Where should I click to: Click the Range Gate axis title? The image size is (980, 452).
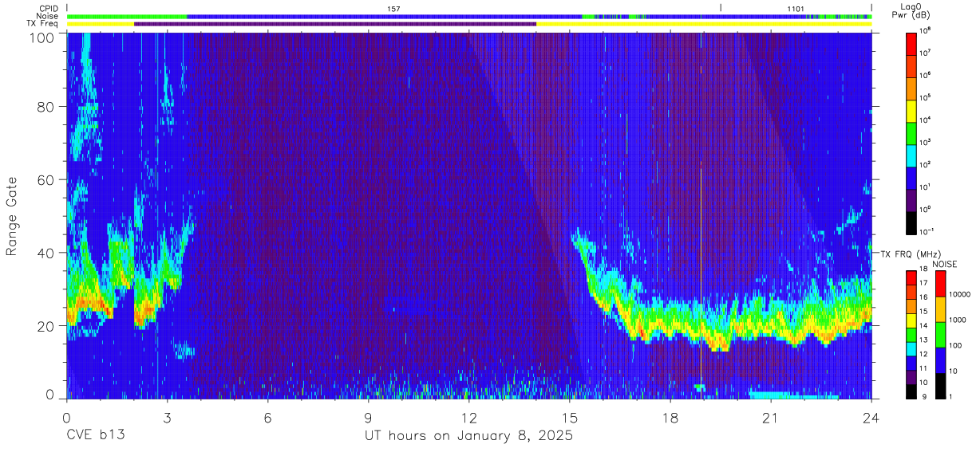pos(12,215)
